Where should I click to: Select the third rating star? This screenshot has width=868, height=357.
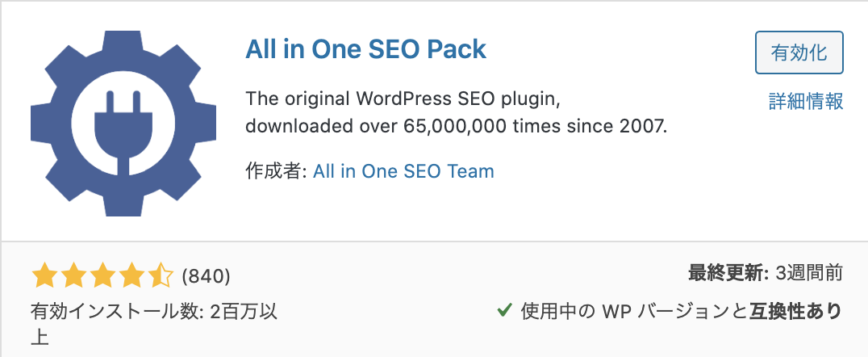pyautogui.click(x=102, y=276)
